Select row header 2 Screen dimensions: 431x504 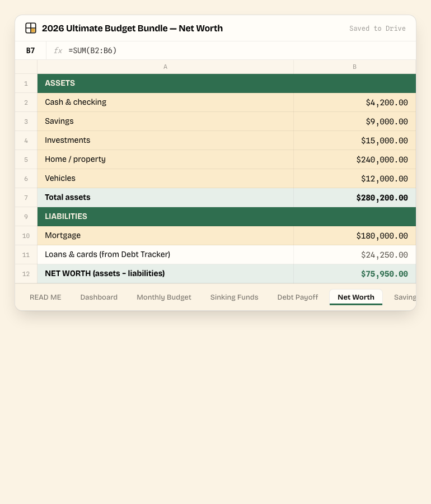point(26,102)
